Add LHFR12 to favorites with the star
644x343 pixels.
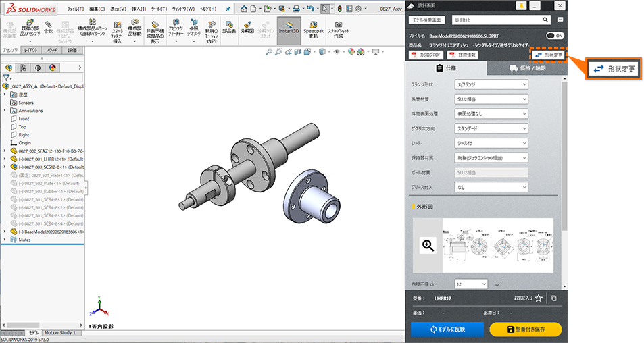click(x=538, y=298)
